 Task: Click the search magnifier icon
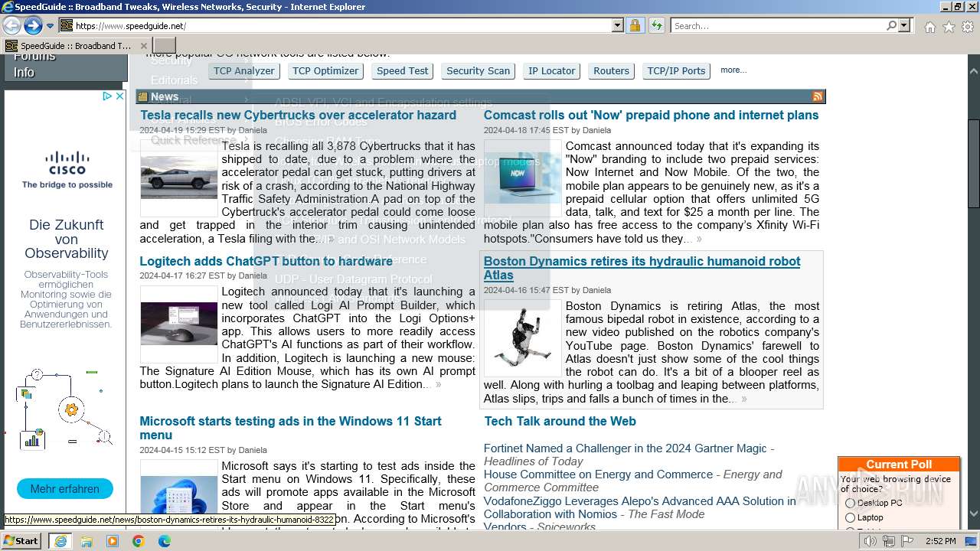[x=891, y=26]
